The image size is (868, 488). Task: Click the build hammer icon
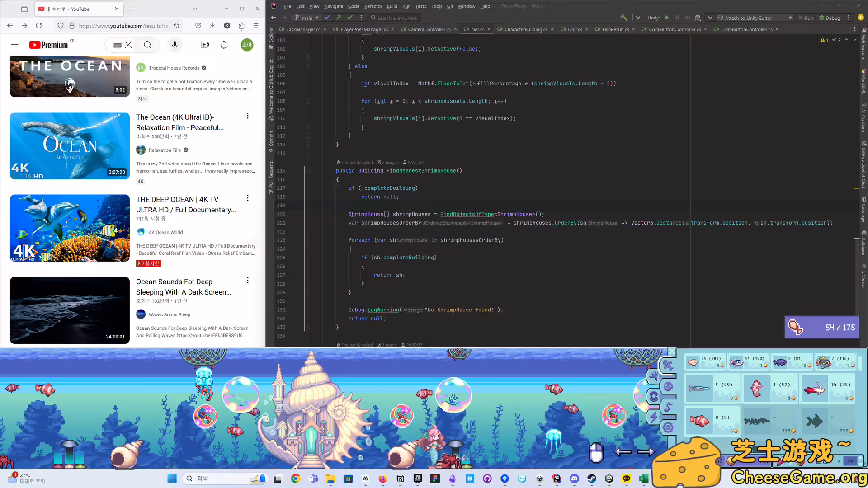tap(624, 18)
